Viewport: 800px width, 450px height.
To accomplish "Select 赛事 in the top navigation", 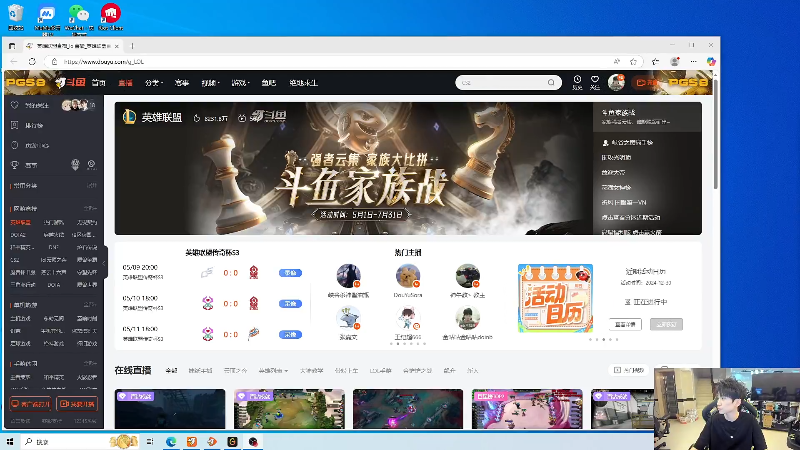I will (182, 83).
